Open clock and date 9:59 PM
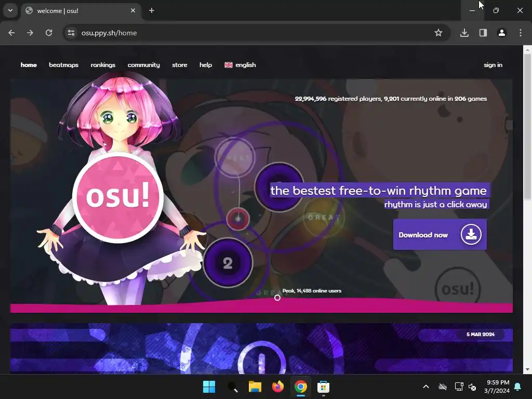The width and height of the screenshot is (532, 399). [x=497, y=387]
